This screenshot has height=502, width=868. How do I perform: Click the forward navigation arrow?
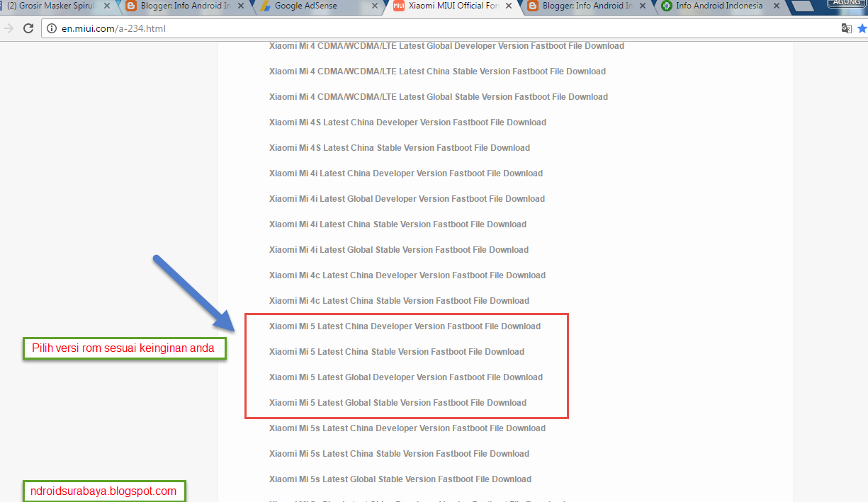[9, 29]
